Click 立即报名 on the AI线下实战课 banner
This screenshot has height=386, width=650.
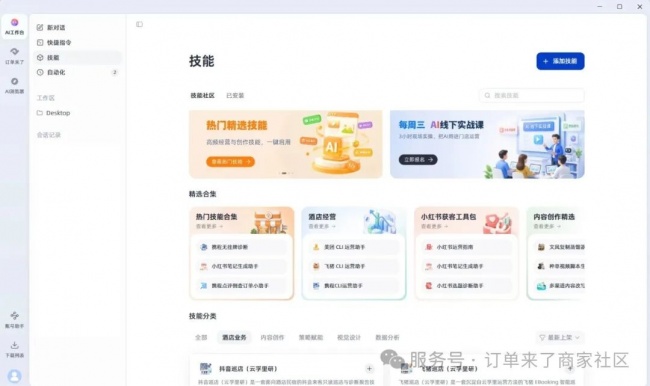(x=418, y=160)
